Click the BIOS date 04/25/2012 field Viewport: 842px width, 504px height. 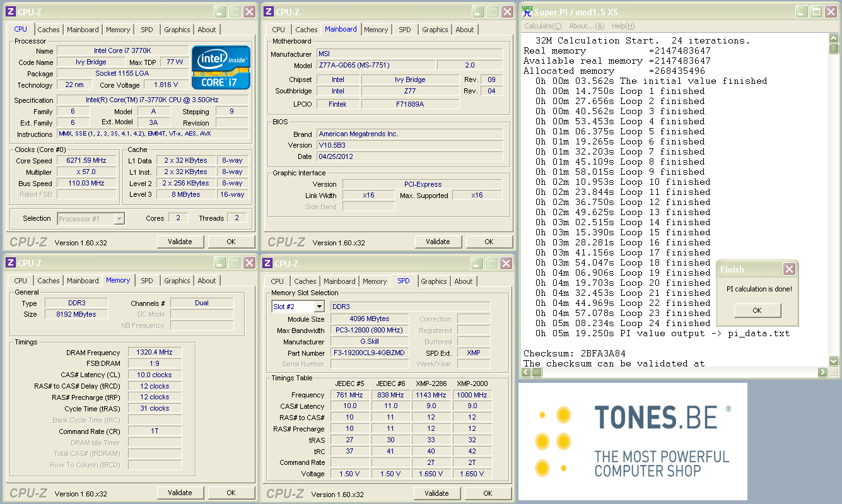coord(409,156)
